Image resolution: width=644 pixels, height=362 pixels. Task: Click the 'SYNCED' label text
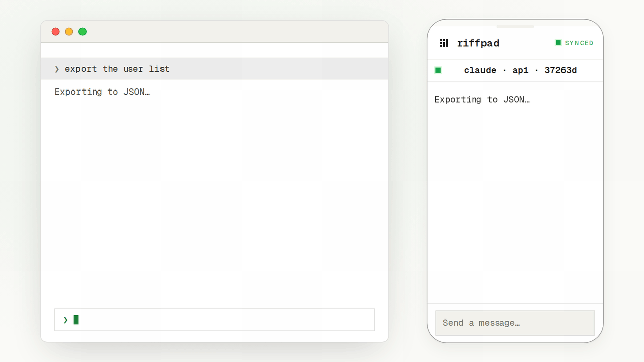pyautogui.click(x=579, y=43)
